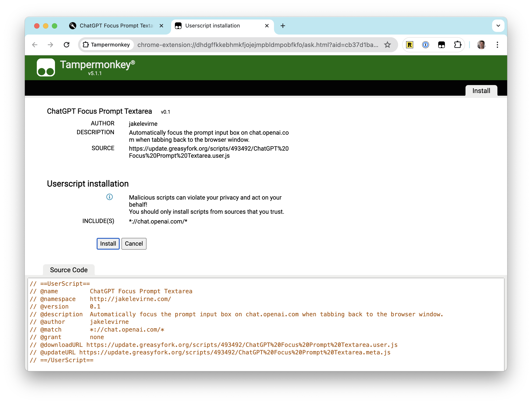Image resolution: width=532 pixels, height=404 pixels.
Task: Open the Extensions puzzle piece menu
Action: tap(457, 45)
